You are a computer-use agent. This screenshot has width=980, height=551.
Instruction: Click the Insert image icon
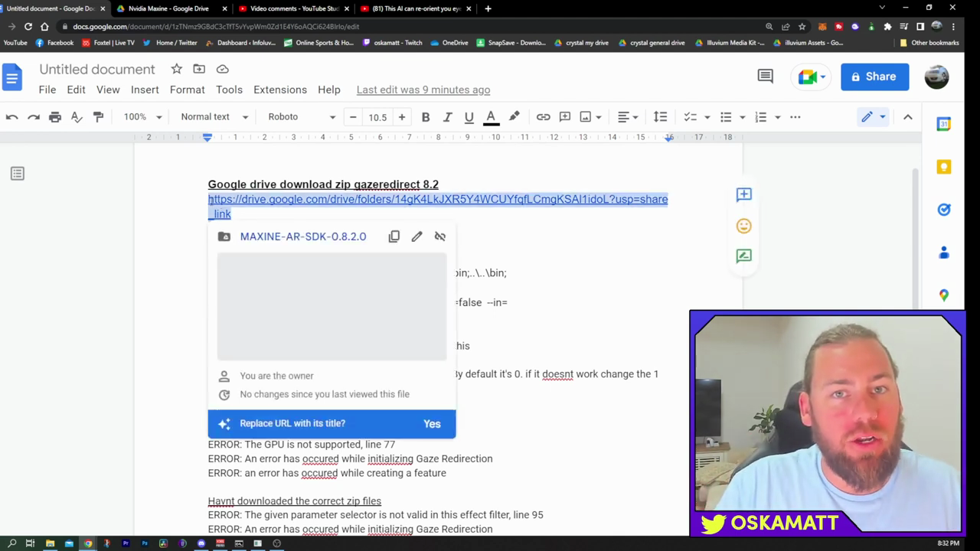(586, 117)
